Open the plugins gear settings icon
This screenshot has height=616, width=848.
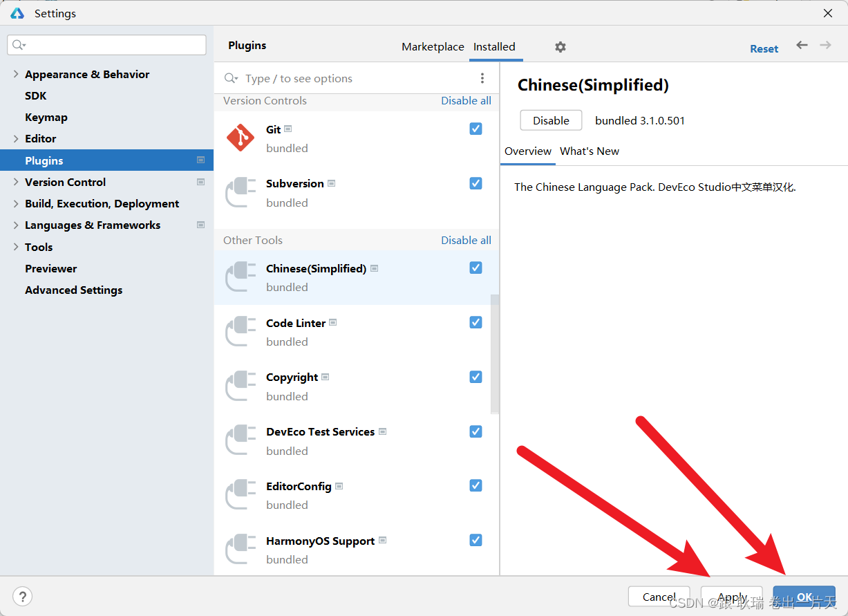pyautogui.click(x=560, y=47)
